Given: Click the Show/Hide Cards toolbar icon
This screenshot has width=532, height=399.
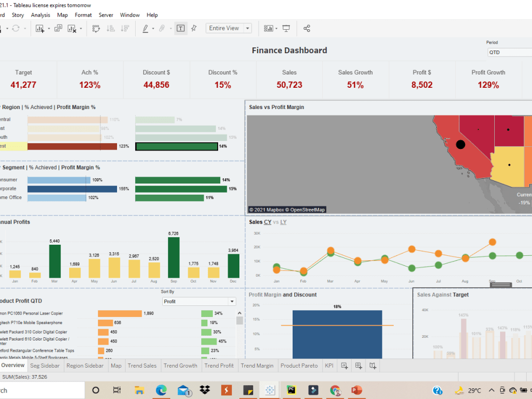Looking at the screenshot, I should pos(269,28).
